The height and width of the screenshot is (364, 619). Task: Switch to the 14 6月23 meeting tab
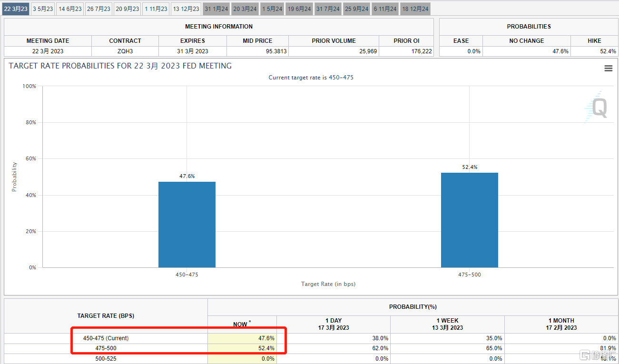tap(70, 9)
